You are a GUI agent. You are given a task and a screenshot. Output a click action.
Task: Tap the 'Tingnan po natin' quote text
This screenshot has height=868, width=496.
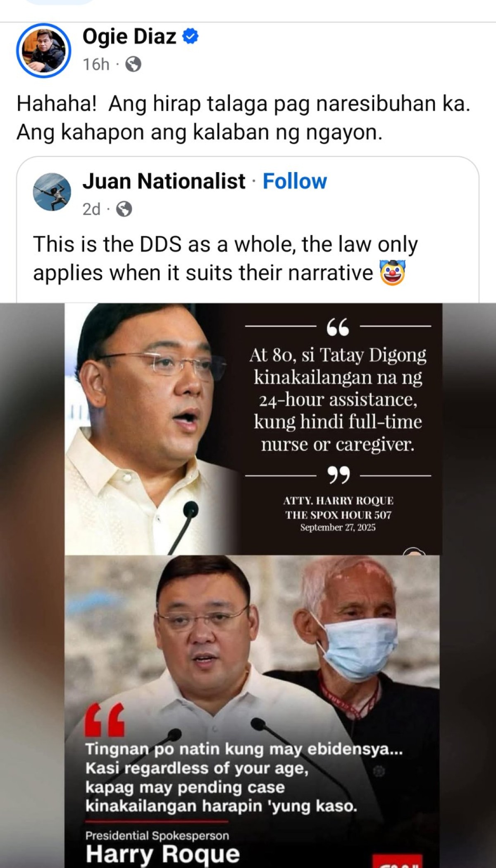pyautogui.click(x=244, y=777)
